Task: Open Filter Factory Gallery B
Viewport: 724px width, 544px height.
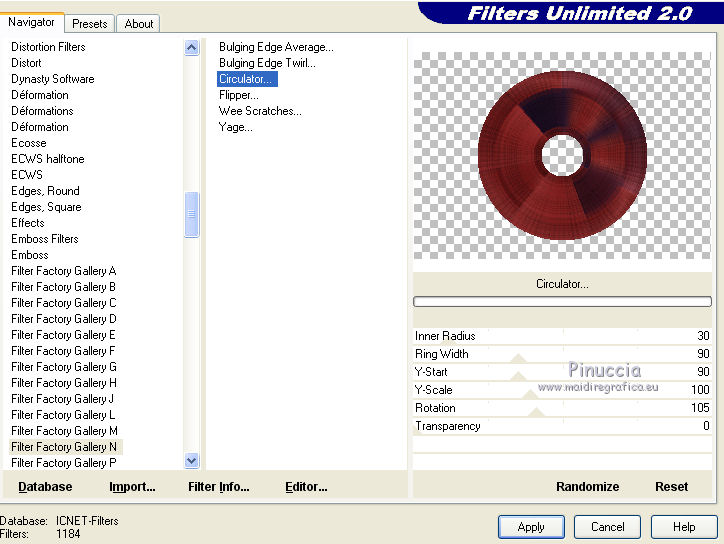Action: coord(63,287)
